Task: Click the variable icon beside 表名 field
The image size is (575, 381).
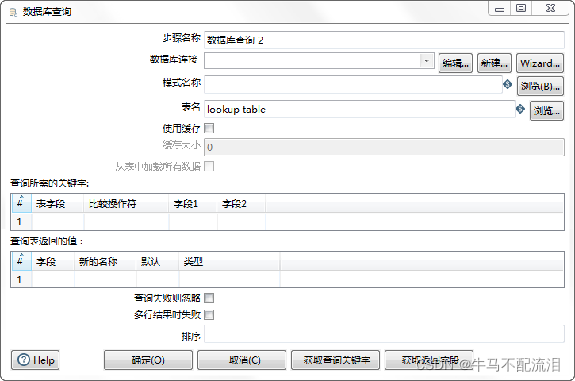Action: [520, 109]
